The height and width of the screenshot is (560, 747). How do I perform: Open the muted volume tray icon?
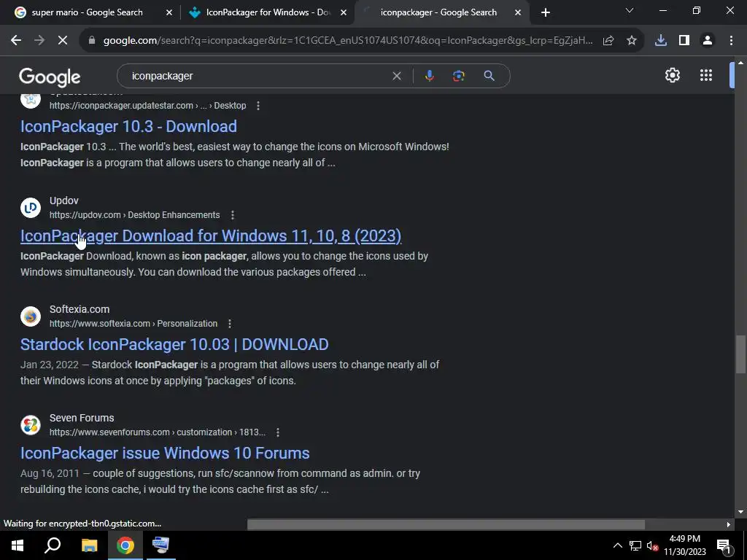[652, 545]
